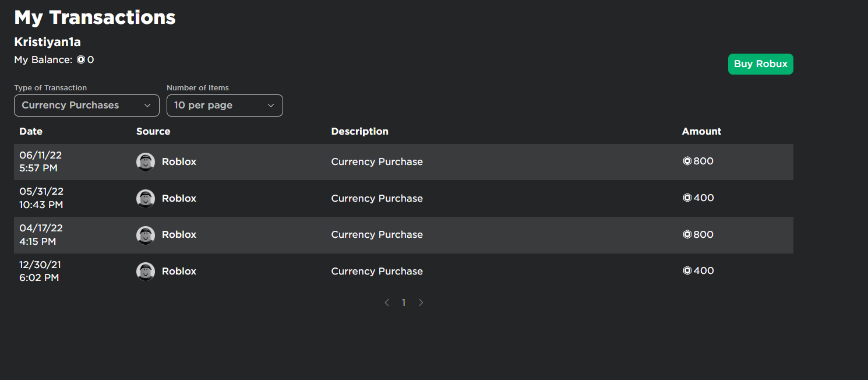Click the Kristiyan1a username heading
Image resolution: width=868 pixels, height=380 pixels.
coord(47,43)
